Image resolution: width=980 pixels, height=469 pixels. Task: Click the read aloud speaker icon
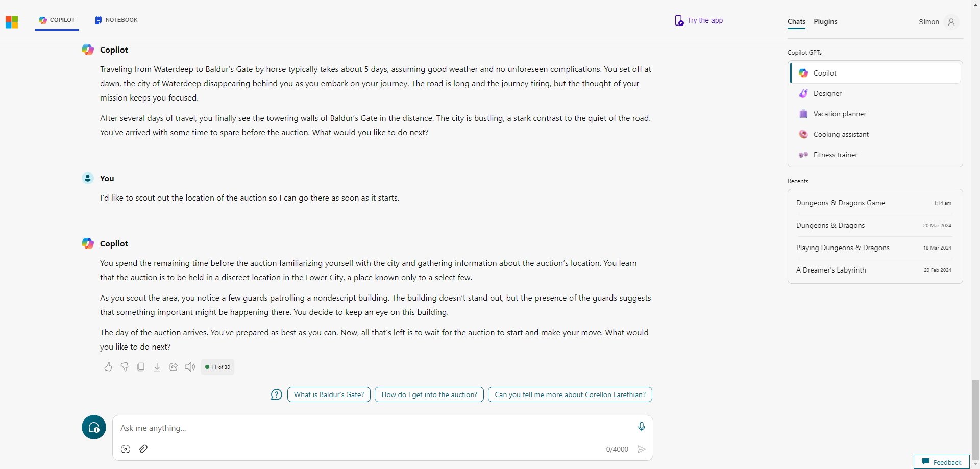click(x=190, y=367)
